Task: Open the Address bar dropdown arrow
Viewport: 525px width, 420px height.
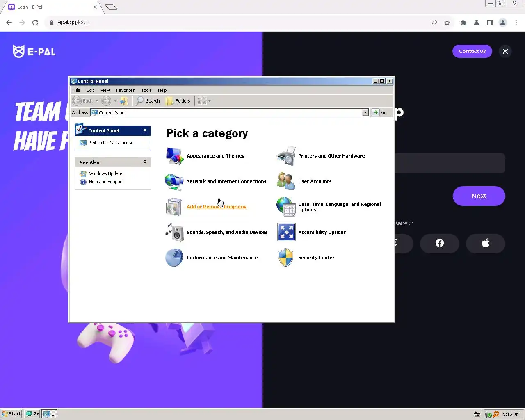Action: click(365, 112)
